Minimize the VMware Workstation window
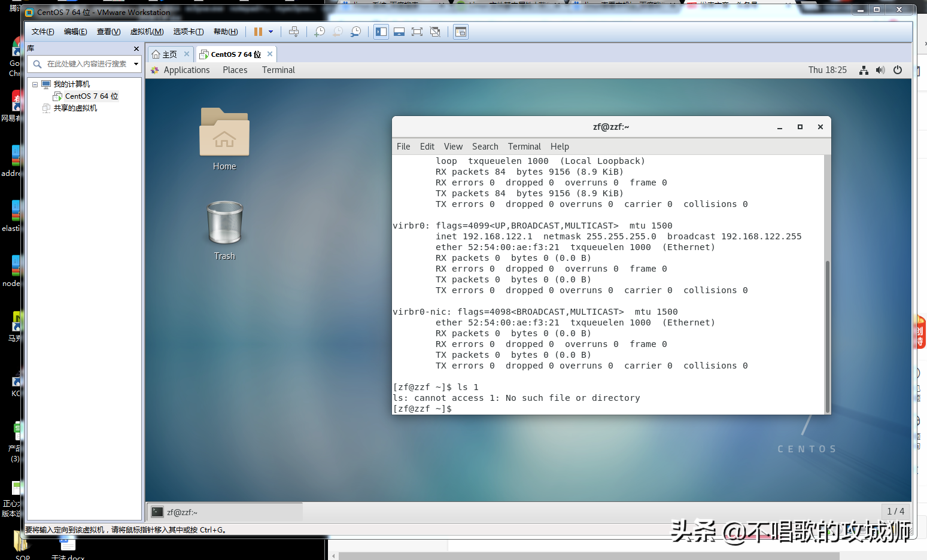Viewport: 927px width, 560px height. coord(861,10)
